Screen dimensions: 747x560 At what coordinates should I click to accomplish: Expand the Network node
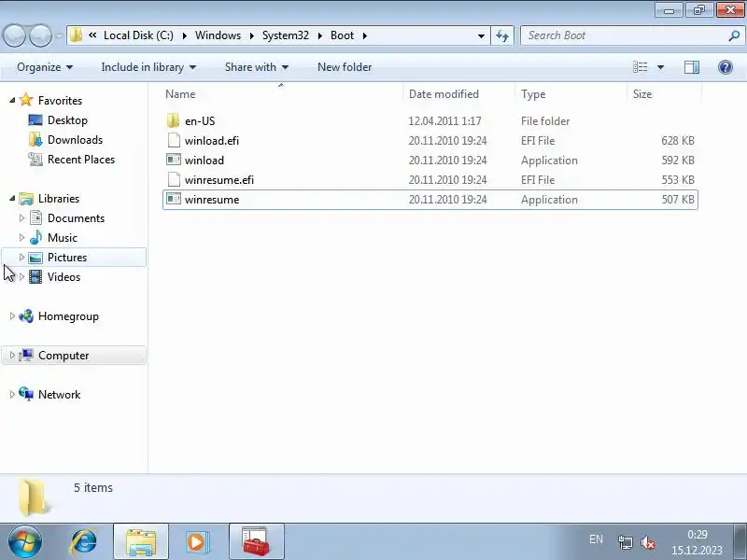point(12,394)
